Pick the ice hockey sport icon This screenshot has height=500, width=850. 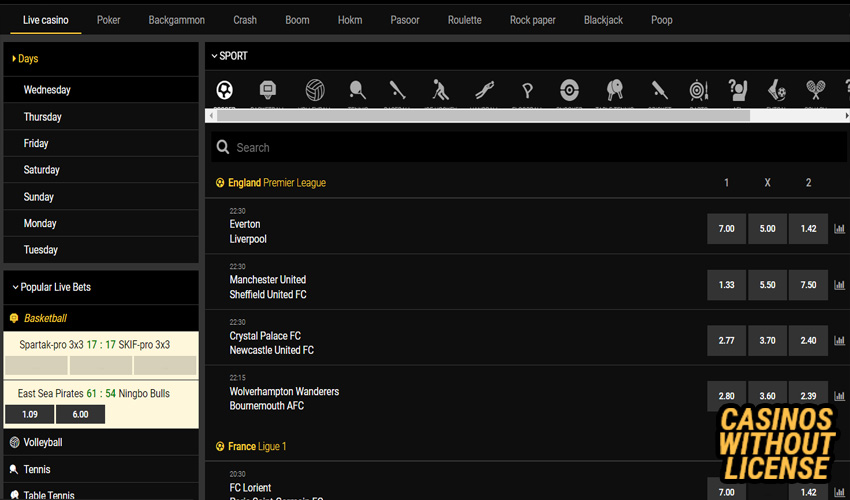pyautogui.click(x=441, y=90)
